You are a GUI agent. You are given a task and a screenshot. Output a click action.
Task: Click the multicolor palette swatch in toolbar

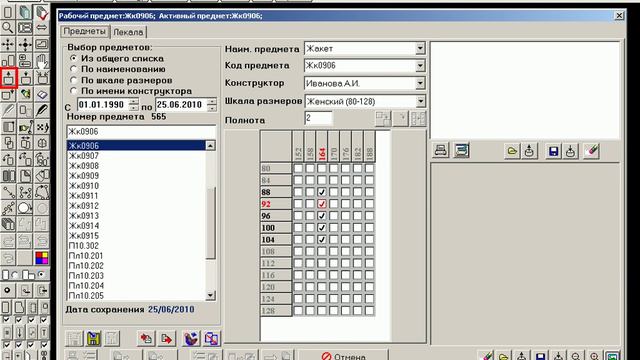click(x=42, y=258)
